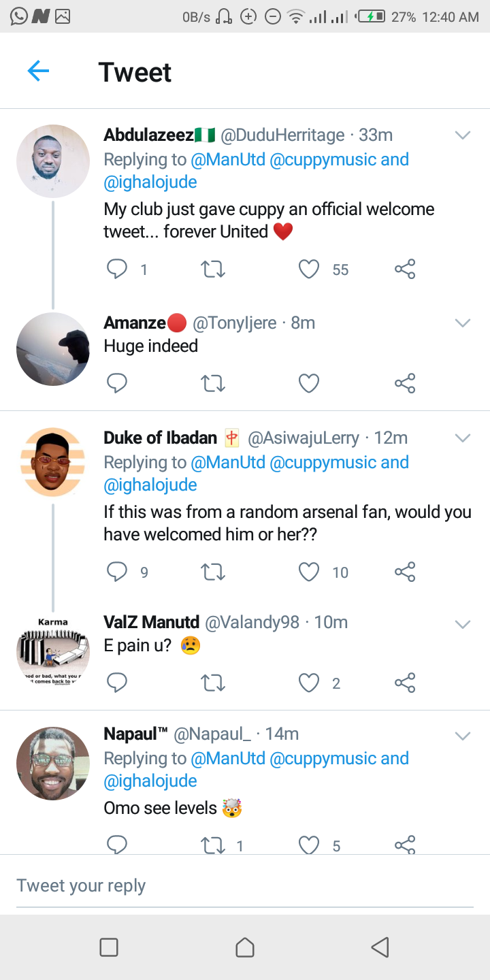
Task: Share ValZ Manutd's "E pain u?" tweet
Action: point(405,683)
